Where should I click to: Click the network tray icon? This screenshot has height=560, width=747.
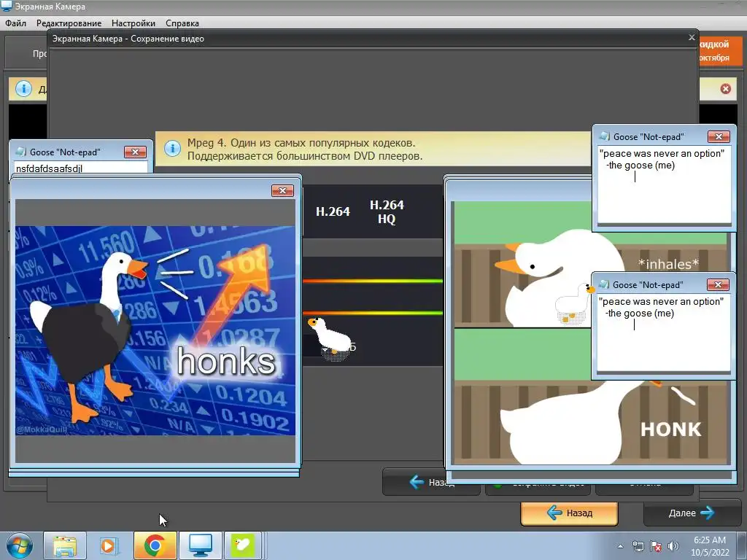click(x=638, y=546)
